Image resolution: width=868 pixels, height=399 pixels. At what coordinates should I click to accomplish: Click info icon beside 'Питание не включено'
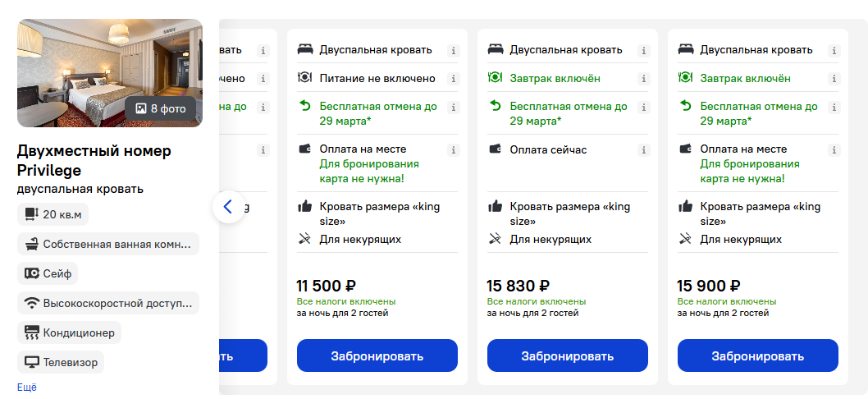click(x=454, y=79)
